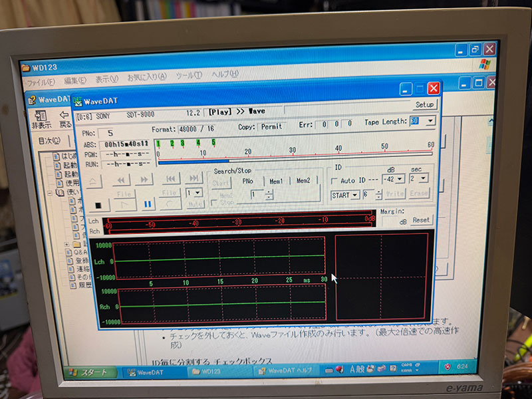Click the ID Write button
The height and width of the screenshot is (399, 532).
tap(395, 194)
